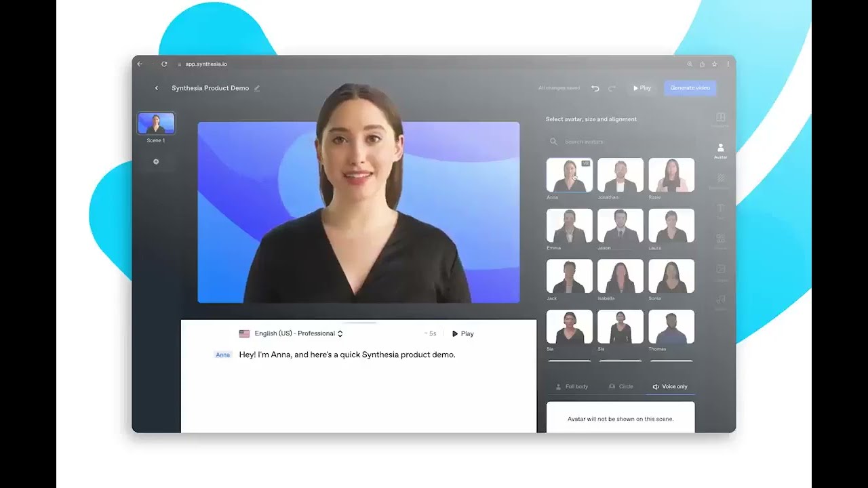The width and height of the screenshot is (868, 488).
Task: Select the Jonathan avatar thumbnail
Action: click(620, 174)
